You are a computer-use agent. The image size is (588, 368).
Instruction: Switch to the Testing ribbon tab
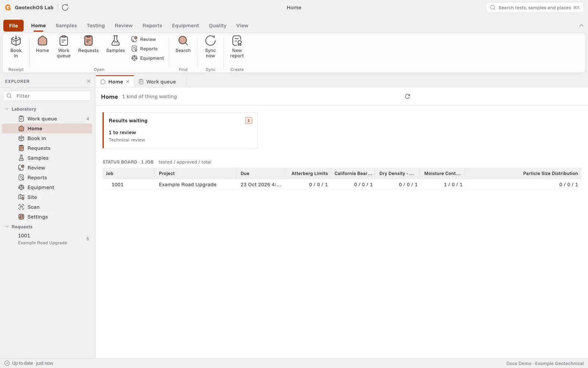pos(96,25)
